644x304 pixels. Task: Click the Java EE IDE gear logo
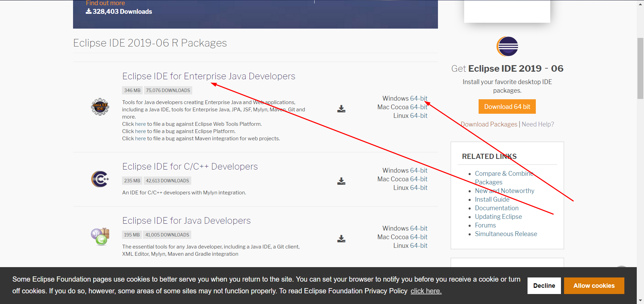100,107
